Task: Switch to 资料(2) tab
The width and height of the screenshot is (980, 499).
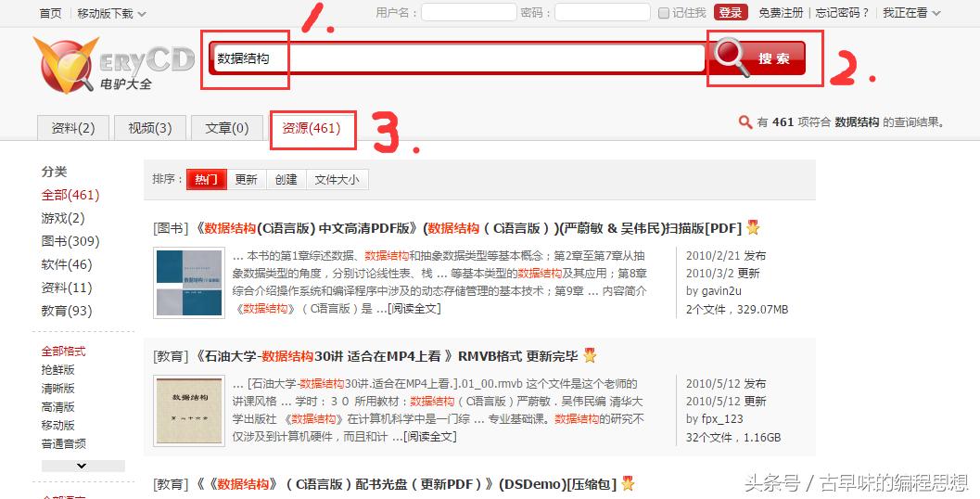Action: pyautogui.click(x=73, y=128)
